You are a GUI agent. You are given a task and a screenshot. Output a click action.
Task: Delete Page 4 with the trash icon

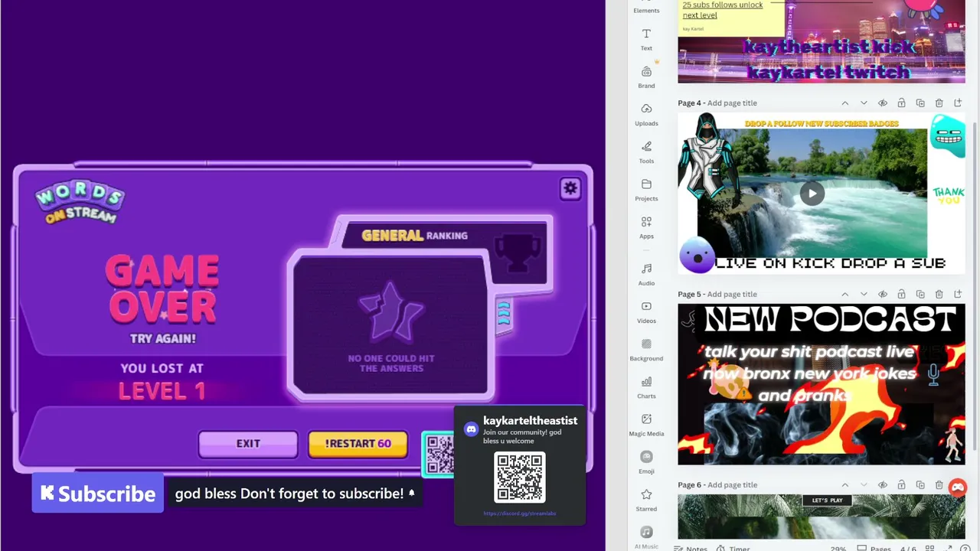939,103
